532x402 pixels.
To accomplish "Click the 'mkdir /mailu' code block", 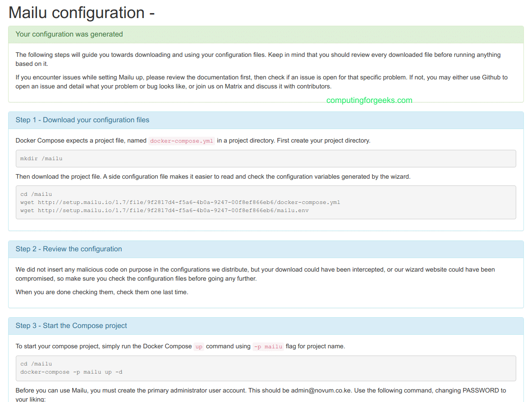I will click(41, 159).
